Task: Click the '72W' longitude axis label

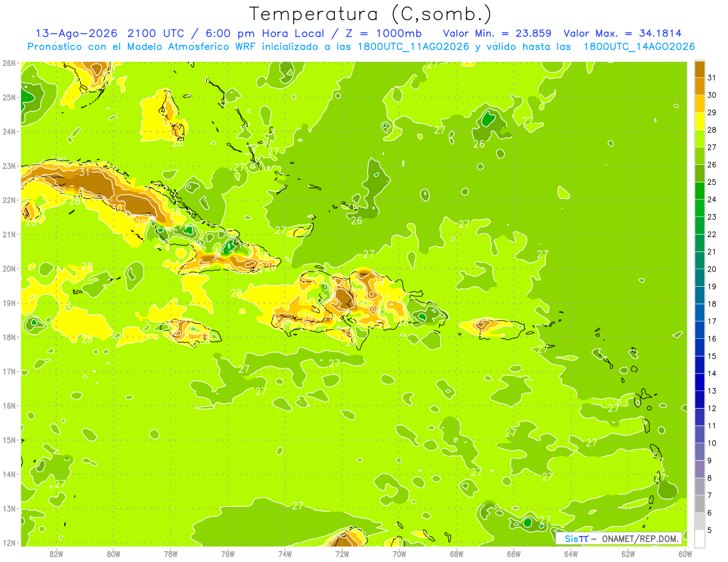Action: [x=342, y=553]
